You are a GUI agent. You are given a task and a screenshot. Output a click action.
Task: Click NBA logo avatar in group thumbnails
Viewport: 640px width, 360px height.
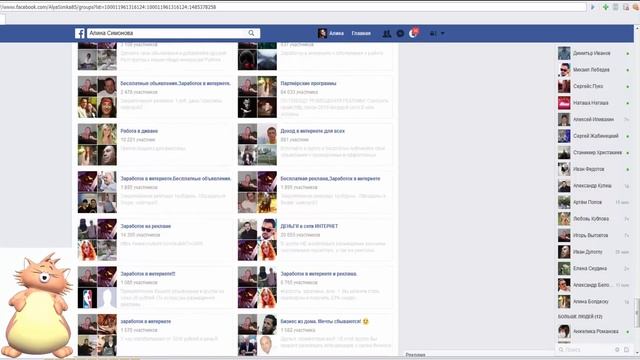(87, 298)
